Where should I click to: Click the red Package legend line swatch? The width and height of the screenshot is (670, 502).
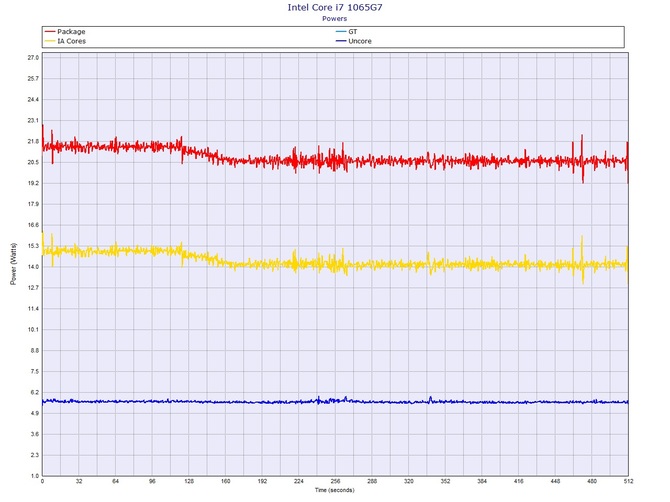pos(50,32)
